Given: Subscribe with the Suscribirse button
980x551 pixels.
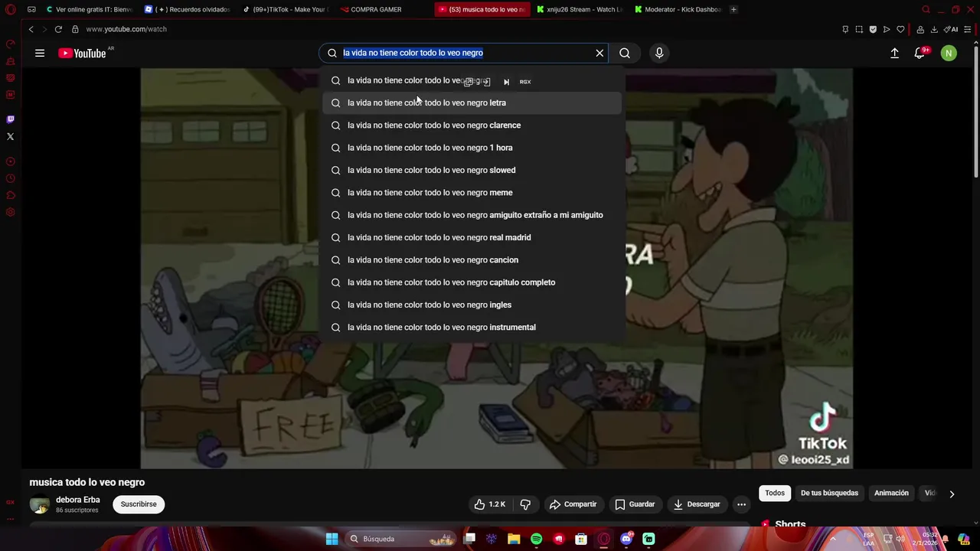Looking at the screenshot, I should (x=139, y=504).
